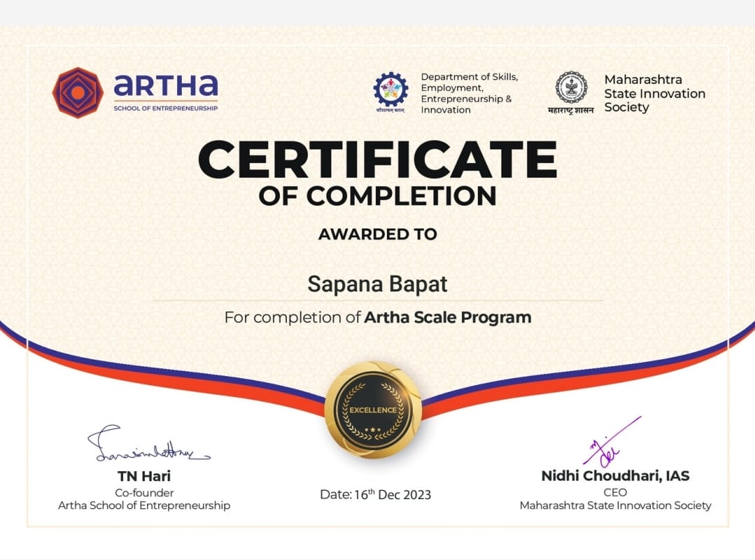The image size is (755, 560).
Task: Click the 'AWARDED TO' label
Action: point(378,234)
